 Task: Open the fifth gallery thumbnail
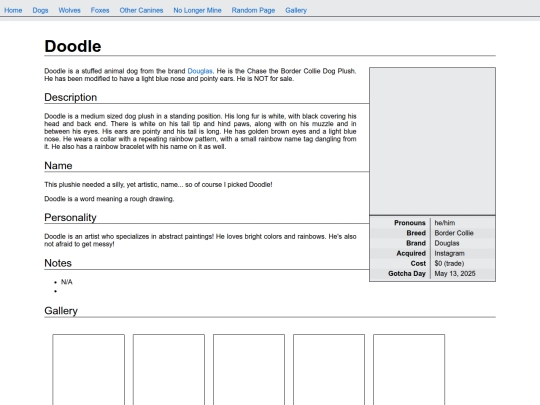pos(409,370)
